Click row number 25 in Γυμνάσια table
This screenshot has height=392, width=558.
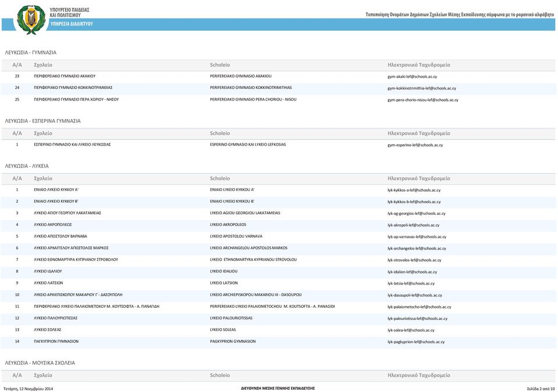(x=17, y=100)
